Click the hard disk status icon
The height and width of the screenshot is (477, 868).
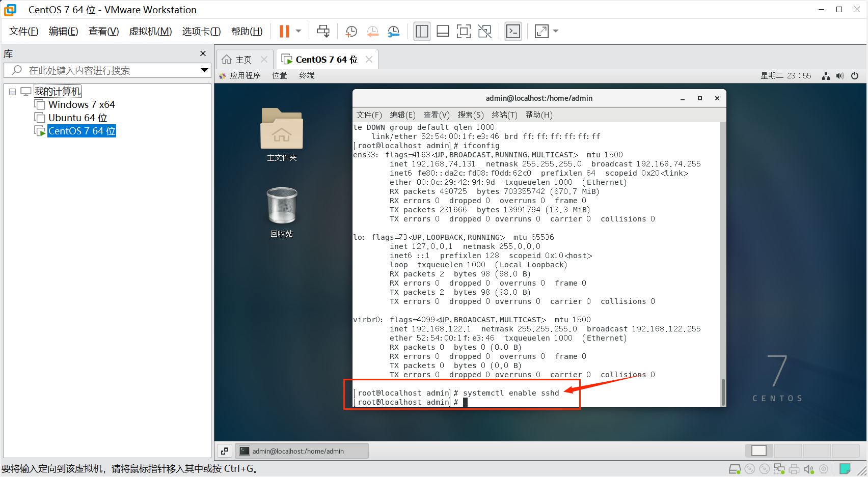[735, 469]
